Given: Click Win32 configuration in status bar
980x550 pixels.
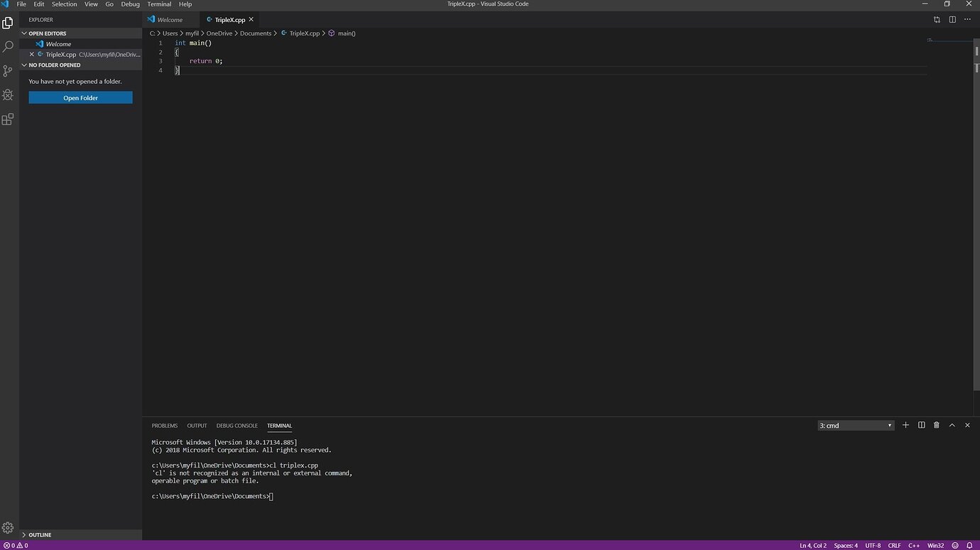Looking at the screenshot, I should pyautogui.click(x=935, y=545).
